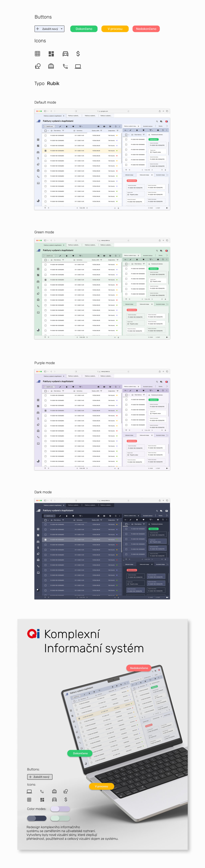
Task: Uncheck the highlighted yellow row checkbox in Default mode
Action: pyautogui.click(x=45, y=151)
